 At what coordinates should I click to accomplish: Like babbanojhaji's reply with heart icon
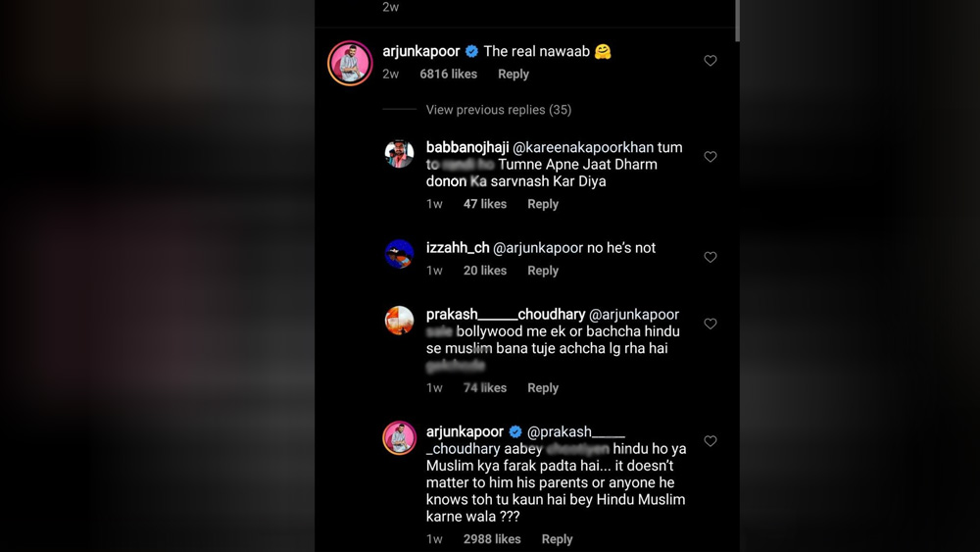710,157
